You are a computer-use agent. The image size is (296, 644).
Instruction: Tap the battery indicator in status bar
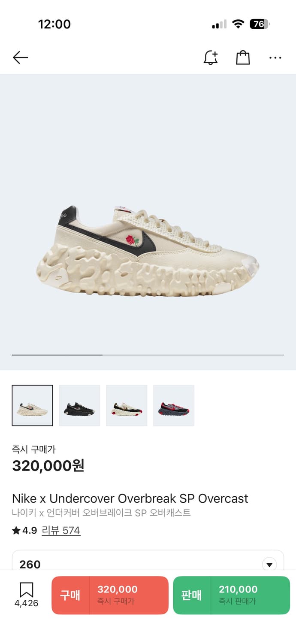(x=259, y=24)
